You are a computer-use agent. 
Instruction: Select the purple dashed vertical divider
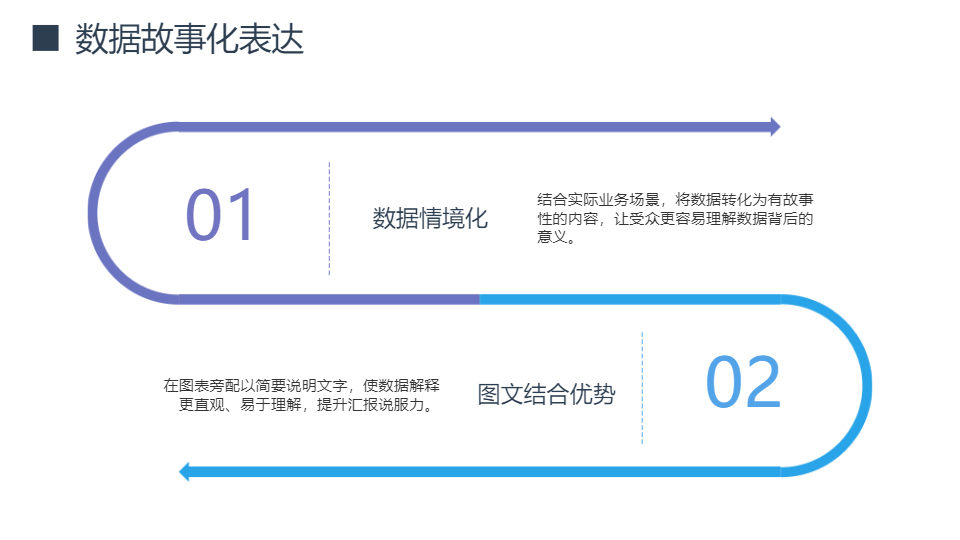tap(329, 219)
